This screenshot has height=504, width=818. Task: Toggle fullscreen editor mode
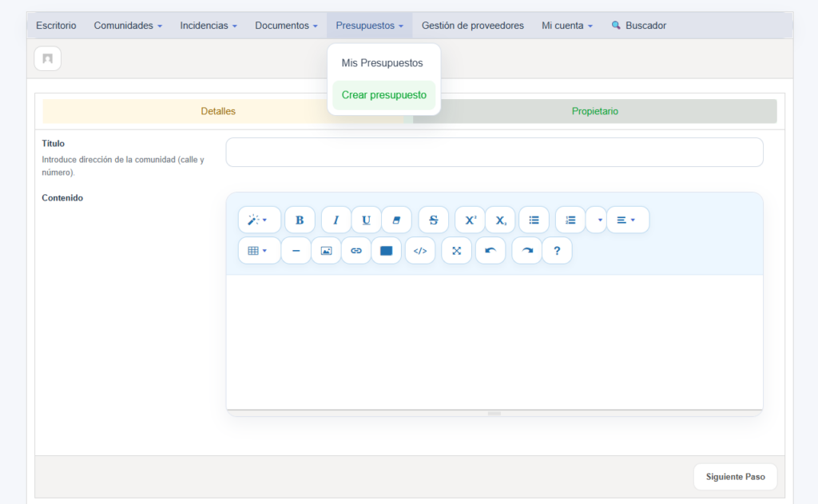456,251
